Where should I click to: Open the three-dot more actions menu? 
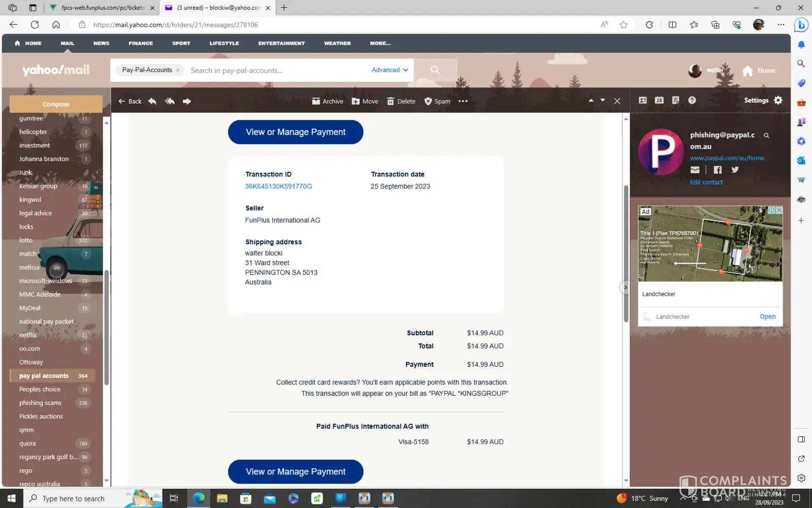point(463,101)
